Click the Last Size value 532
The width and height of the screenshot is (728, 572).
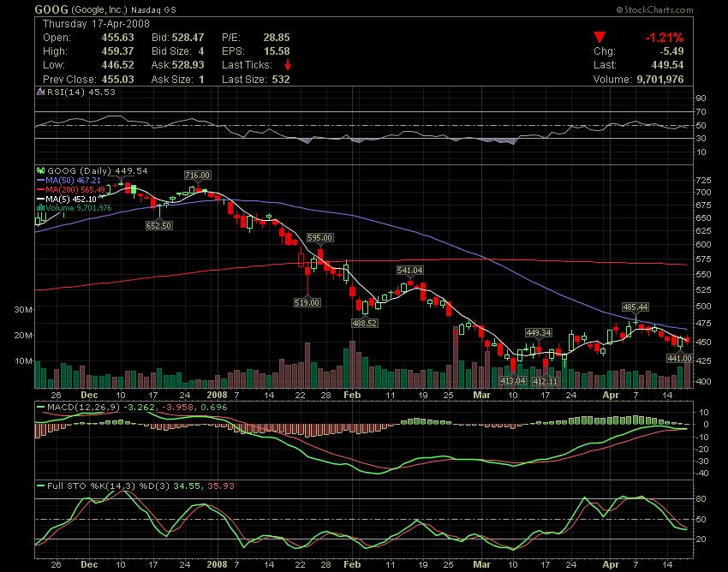[281, 80]
